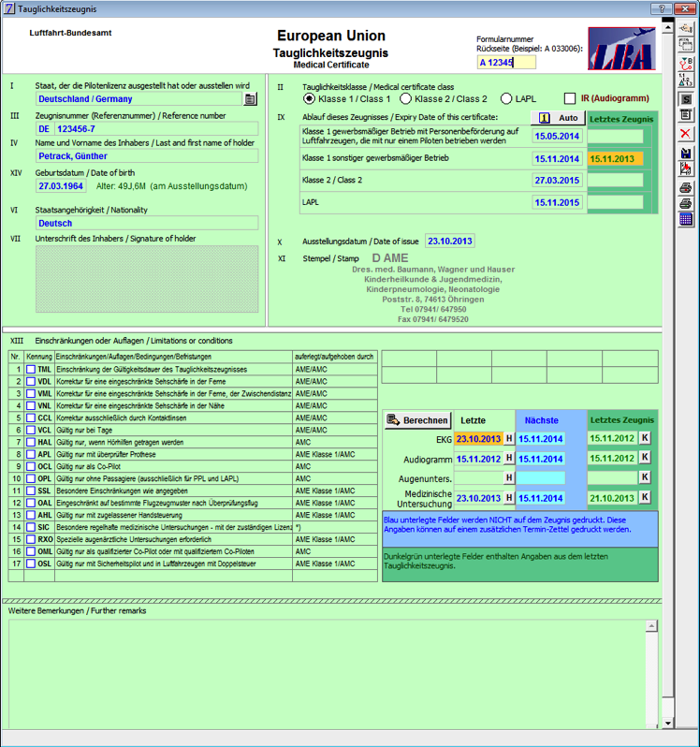This screenshot has width=700, height=747.
Task: Tick the VML limitation checkbox
Action: tap(31, 393)
